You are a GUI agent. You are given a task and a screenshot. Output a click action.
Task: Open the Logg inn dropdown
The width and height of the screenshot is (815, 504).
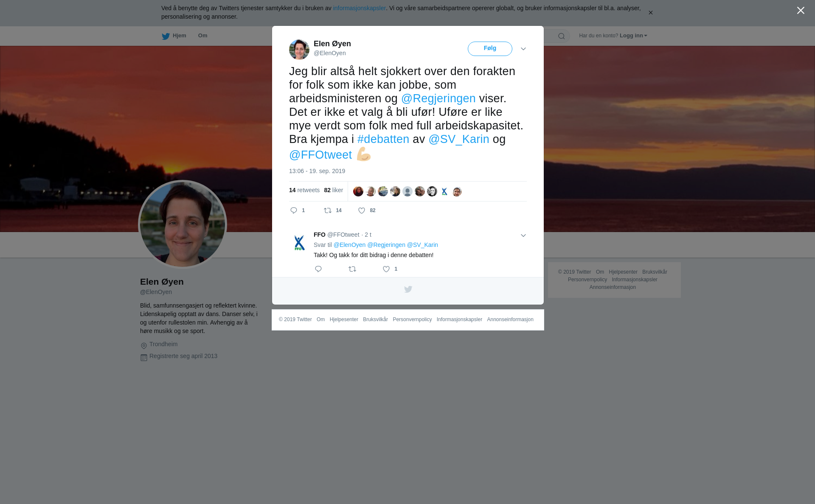point(633,36)
